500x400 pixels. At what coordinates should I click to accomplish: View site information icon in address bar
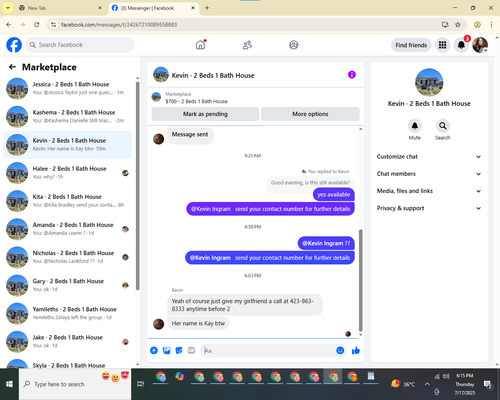pos(53,24)
